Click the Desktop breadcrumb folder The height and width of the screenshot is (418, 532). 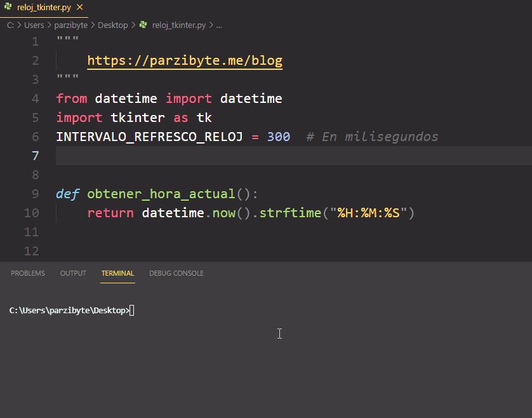(x=112, y=25)
